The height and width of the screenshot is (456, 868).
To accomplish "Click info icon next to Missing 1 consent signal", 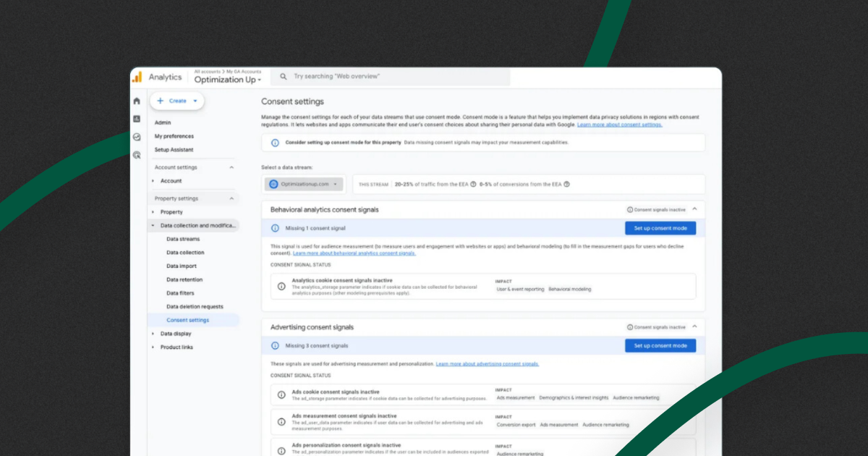I will (275, 228).
